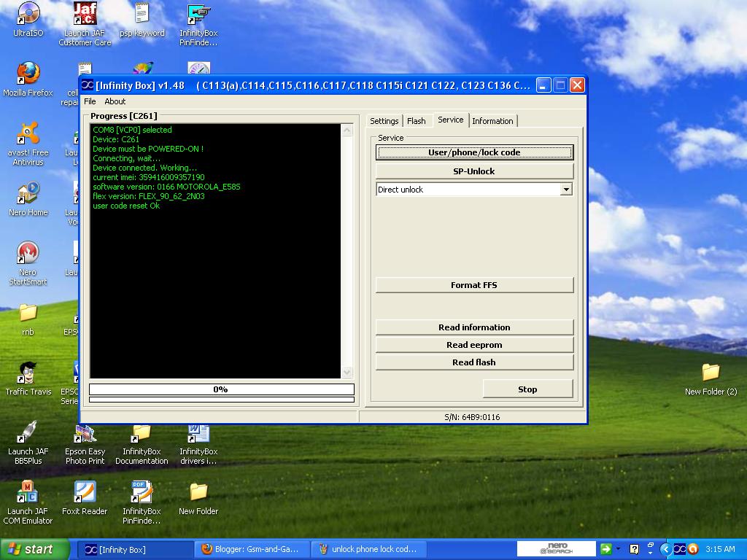747x560 pixels.
Task: Open InfinityBox PinFinder PDF shortcut near Foxit Reader
Action: tap(142, 503)
